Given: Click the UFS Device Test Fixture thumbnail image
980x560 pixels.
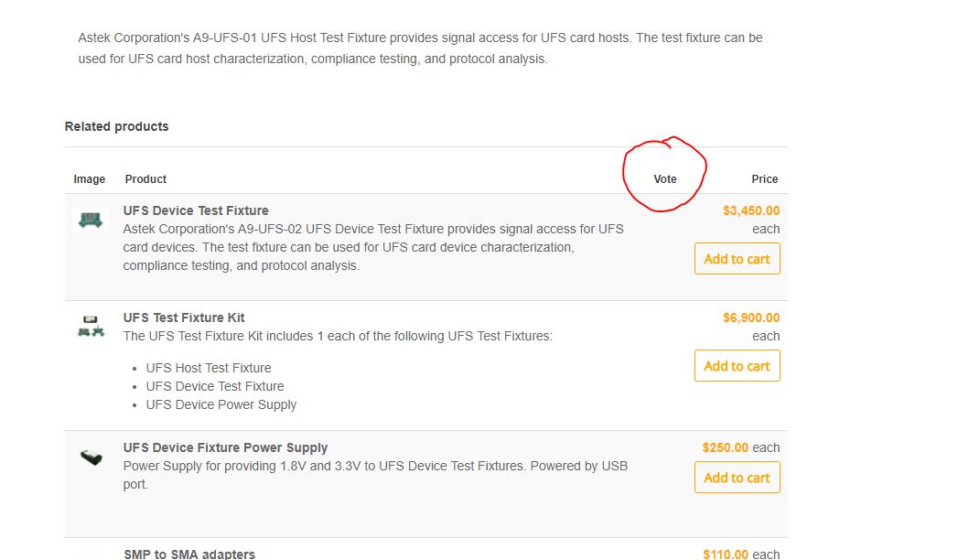Looking at the screenshot, I should pyautogui.click(x=91, y=220).
